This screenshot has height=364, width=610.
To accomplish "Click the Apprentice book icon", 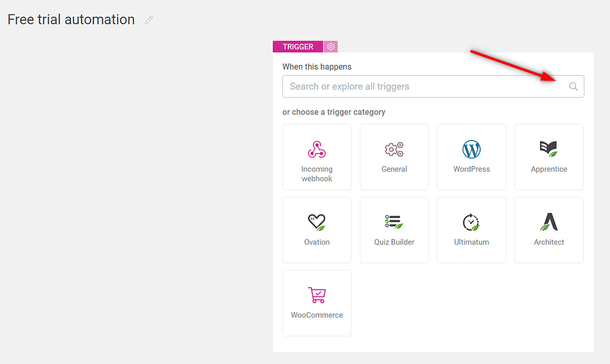I will 549,149.
